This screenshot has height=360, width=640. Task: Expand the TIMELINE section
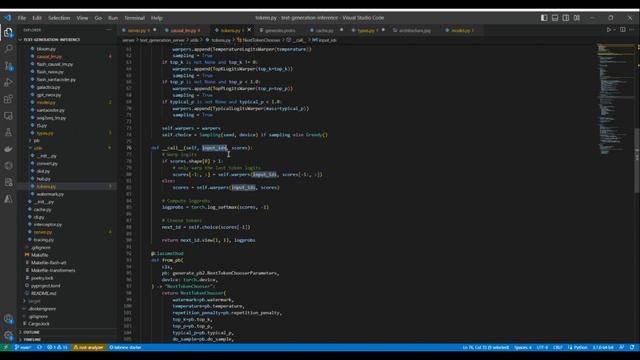(32, 340)
